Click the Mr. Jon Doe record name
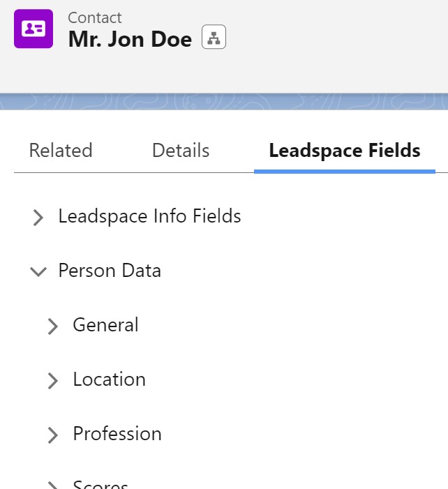The width and height of the screenshot is (448, 489). point(130,39)
